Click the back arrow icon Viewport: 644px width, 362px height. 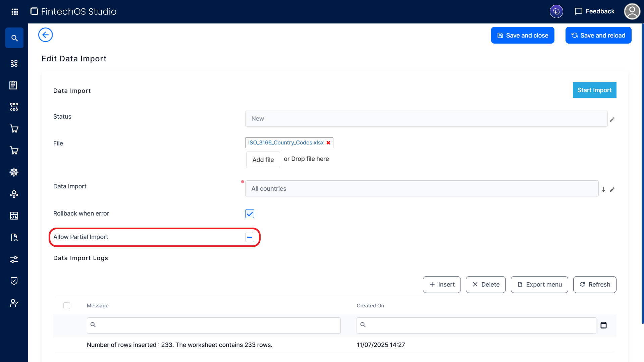(x=46, y=35)
